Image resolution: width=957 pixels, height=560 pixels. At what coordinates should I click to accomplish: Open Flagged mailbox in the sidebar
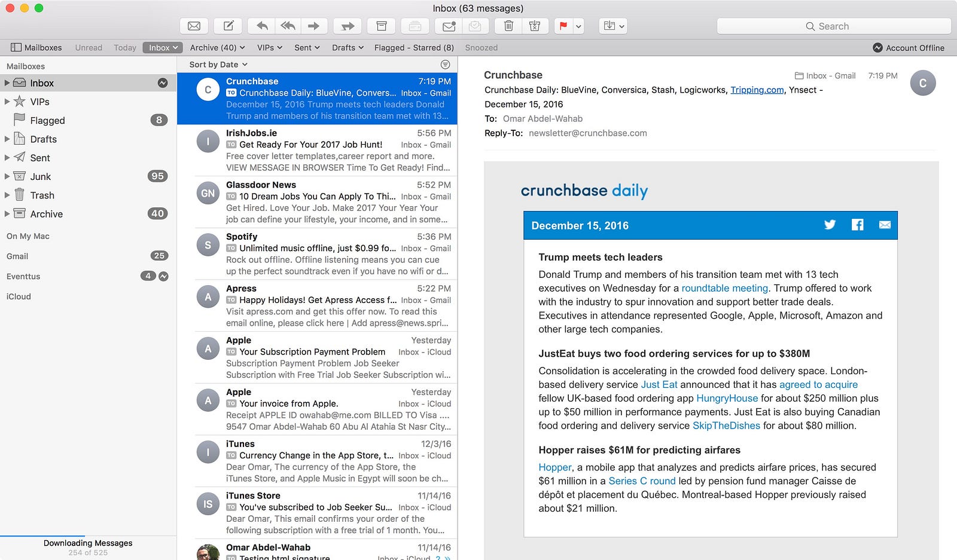(88, 120)
